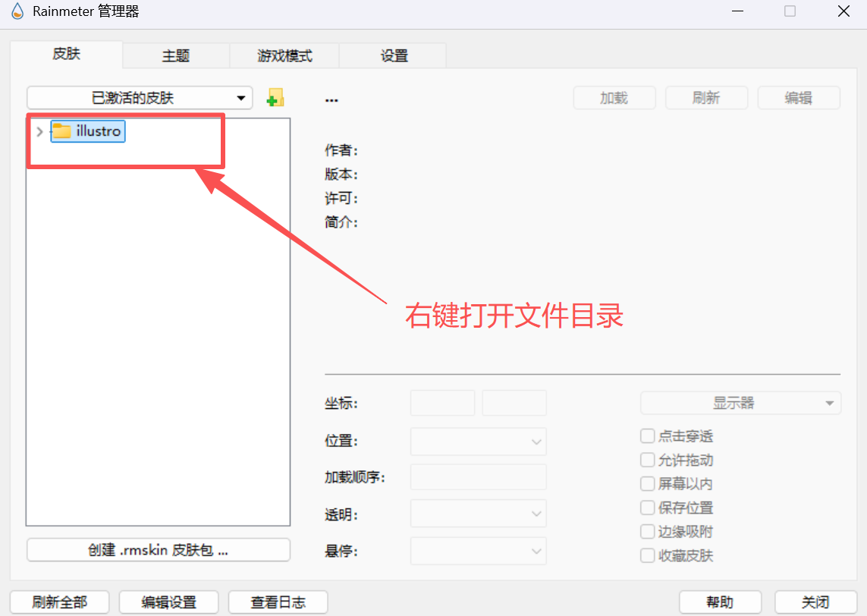Click the 加载 button
Screen dimensions: 867x616
click(x=614, y=98)
